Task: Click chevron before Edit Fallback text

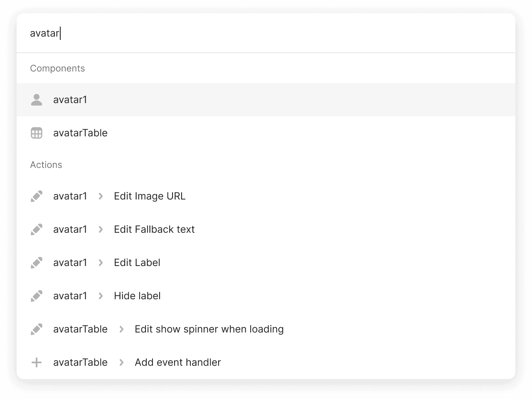Action: coord(101,229)
